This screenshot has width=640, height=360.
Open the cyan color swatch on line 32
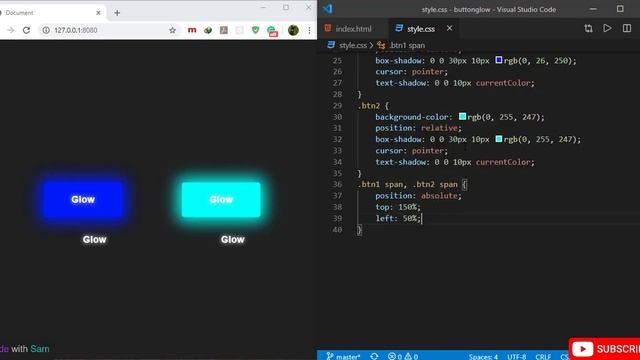click(499, 139)
